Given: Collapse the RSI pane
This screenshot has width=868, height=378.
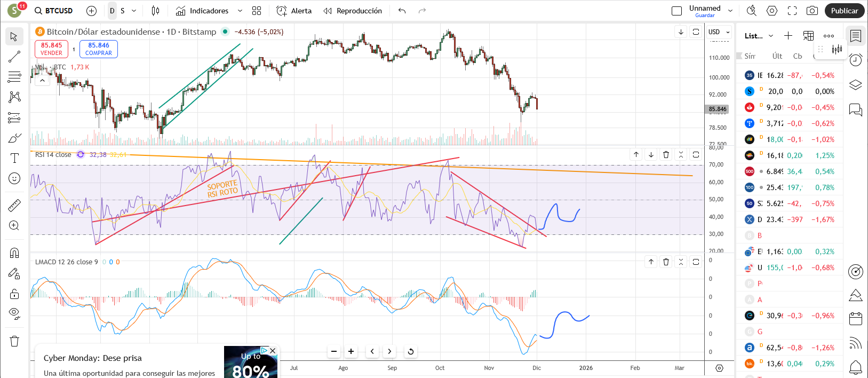Looking at the screenshot, I should click(681, 154).
